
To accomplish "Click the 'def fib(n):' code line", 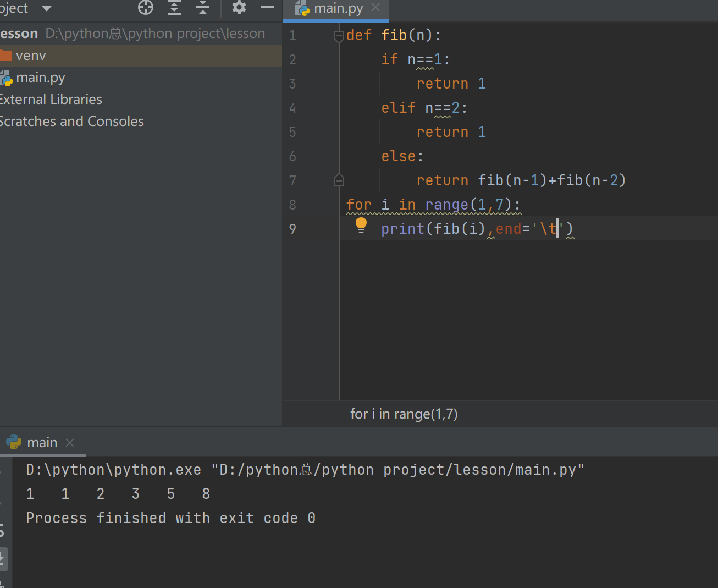I will (394, 36).
